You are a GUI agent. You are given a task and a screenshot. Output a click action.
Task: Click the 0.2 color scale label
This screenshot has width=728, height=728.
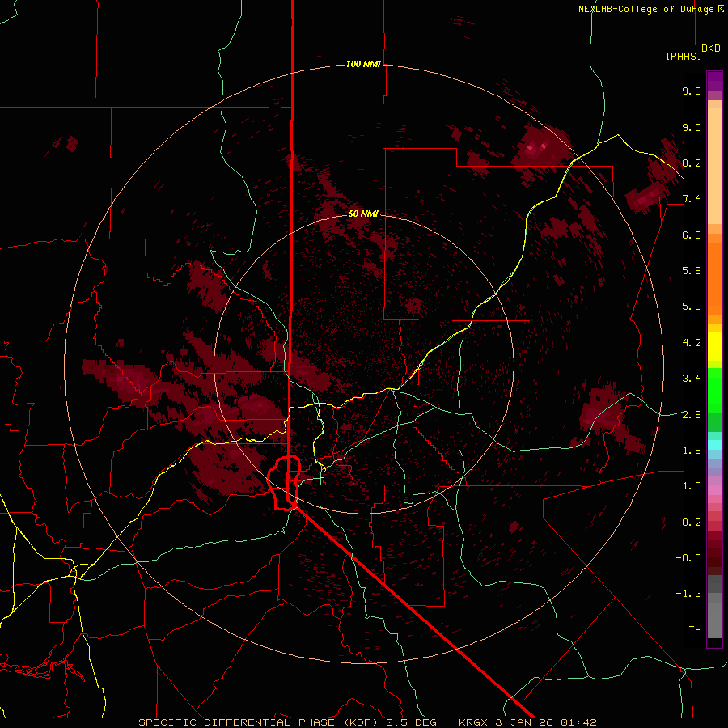[692, 523]
